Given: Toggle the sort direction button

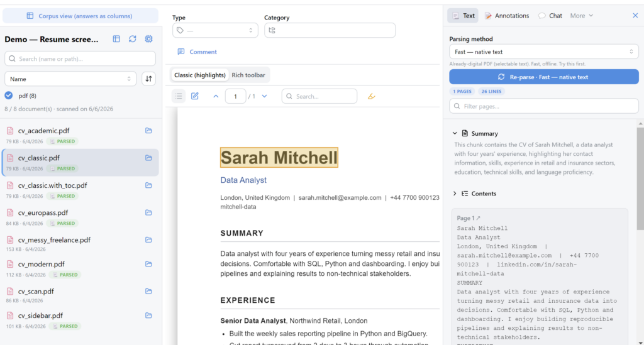Looking at the screenshot, I should pos(148,79).
